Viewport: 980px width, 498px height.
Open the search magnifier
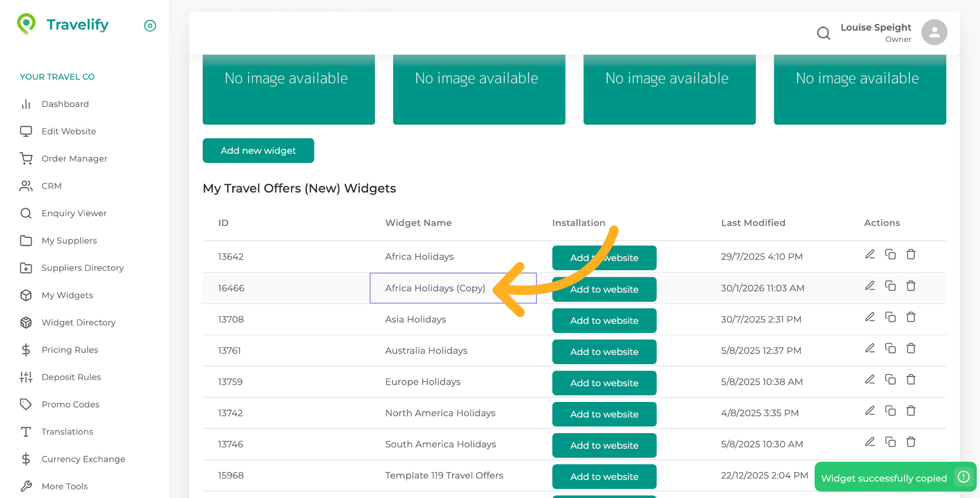pos(823,33)
